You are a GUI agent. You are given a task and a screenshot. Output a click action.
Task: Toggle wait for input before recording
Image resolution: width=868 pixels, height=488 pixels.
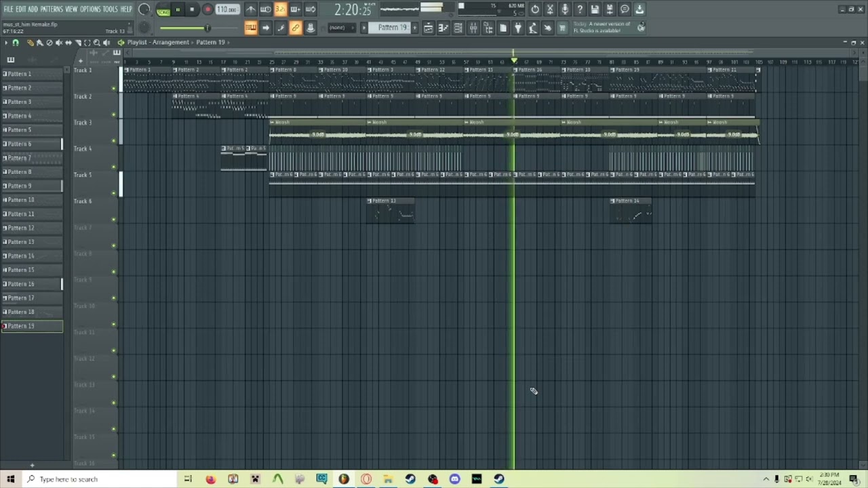click(x=266, y=9)
